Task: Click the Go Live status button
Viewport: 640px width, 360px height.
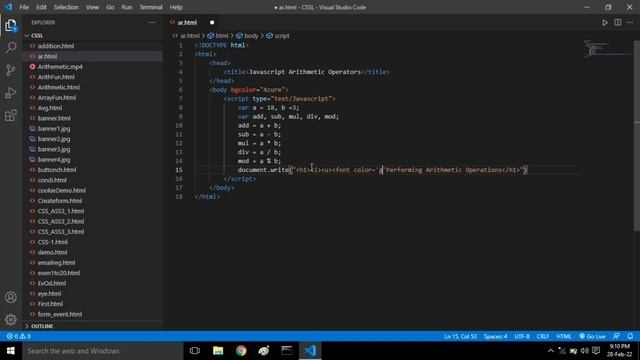Action: 592,336
